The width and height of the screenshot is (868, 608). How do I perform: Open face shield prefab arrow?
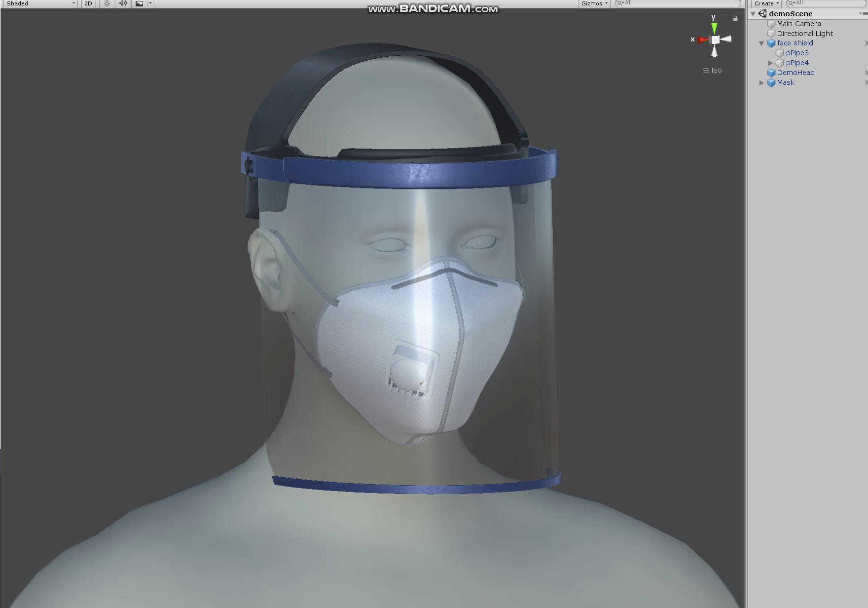[866, 43]
